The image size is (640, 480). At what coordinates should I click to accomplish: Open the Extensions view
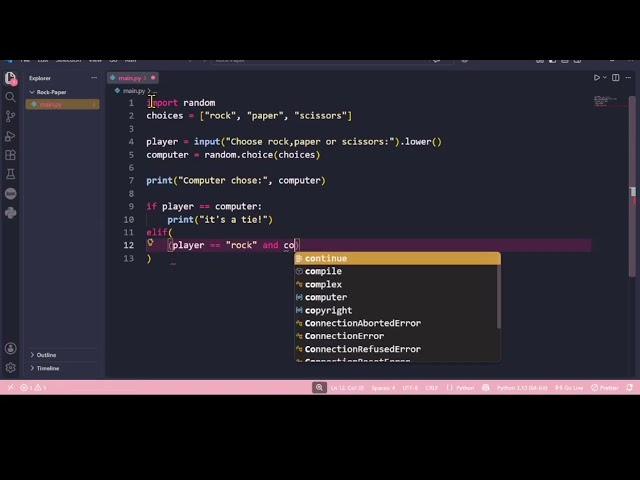(x=10, y=155)
